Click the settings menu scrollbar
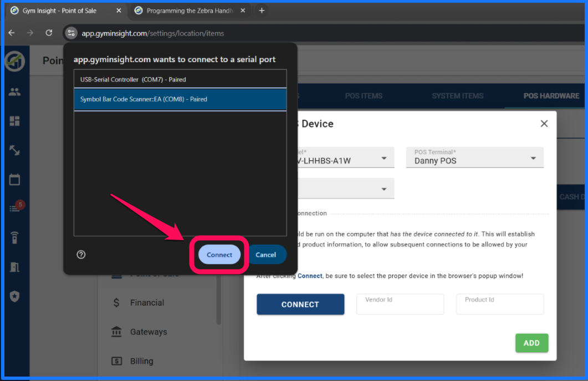 tap(218, 299)
